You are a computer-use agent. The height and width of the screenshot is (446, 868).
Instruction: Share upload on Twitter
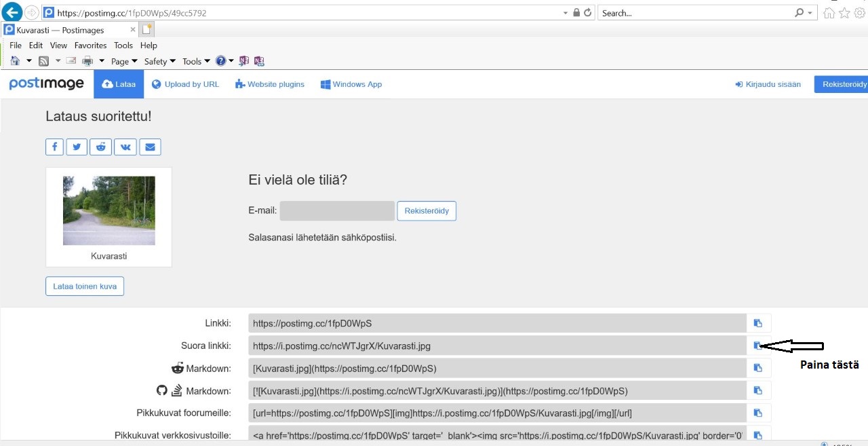click(x=77, y=147)
